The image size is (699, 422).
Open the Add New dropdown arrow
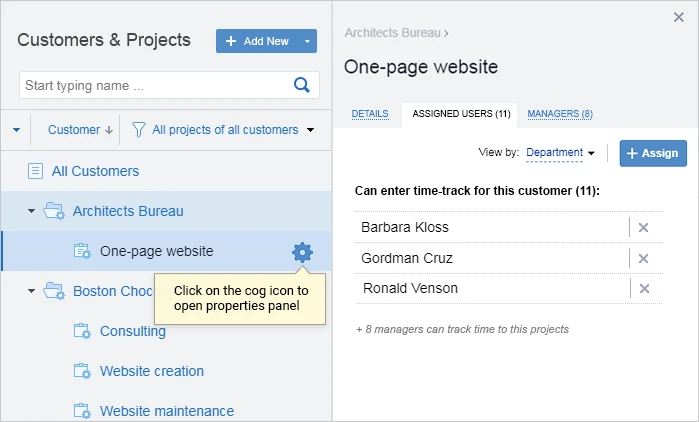(307, 41)
